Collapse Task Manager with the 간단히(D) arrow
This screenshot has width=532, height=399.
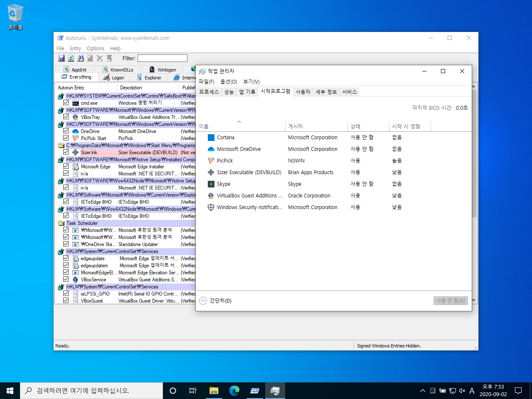[203, 301]
